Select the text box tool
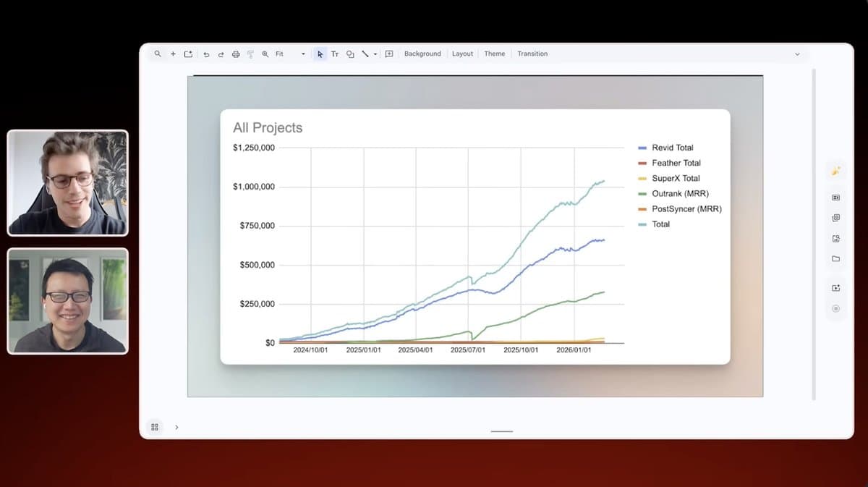 point(334,54)
